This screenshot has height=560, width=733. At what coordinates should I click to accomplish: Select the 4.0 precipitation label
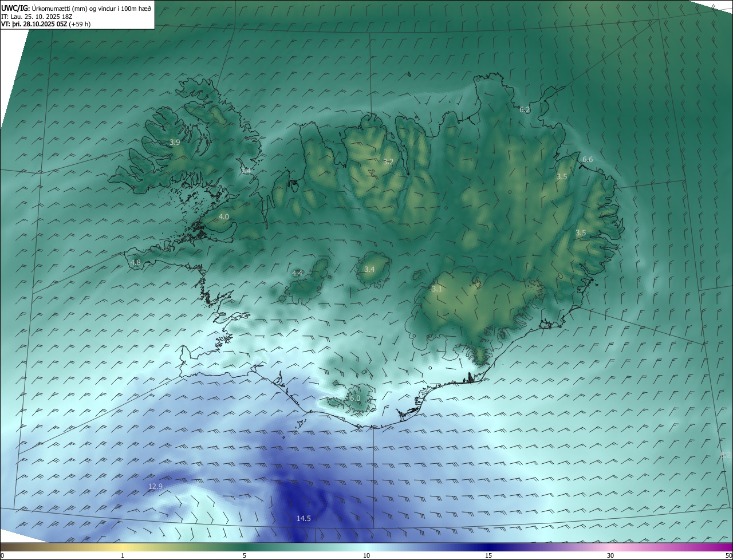click(x=223, y=217)
